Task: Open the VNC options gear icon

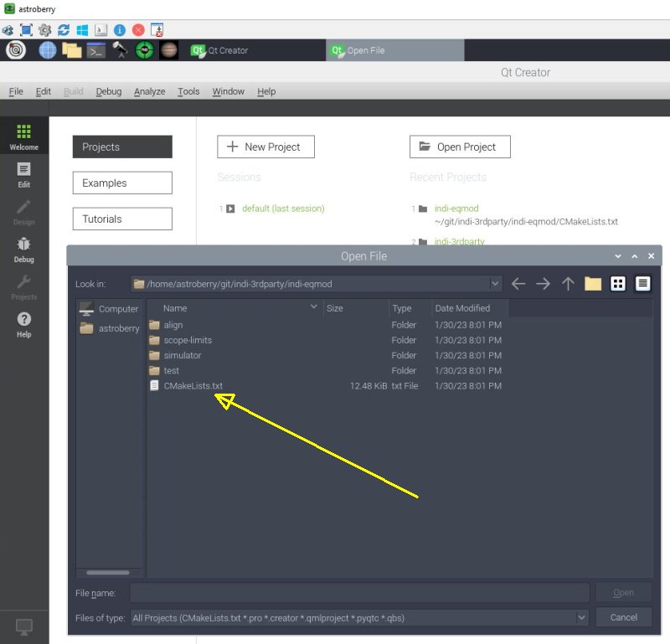Action: point(44,30)
